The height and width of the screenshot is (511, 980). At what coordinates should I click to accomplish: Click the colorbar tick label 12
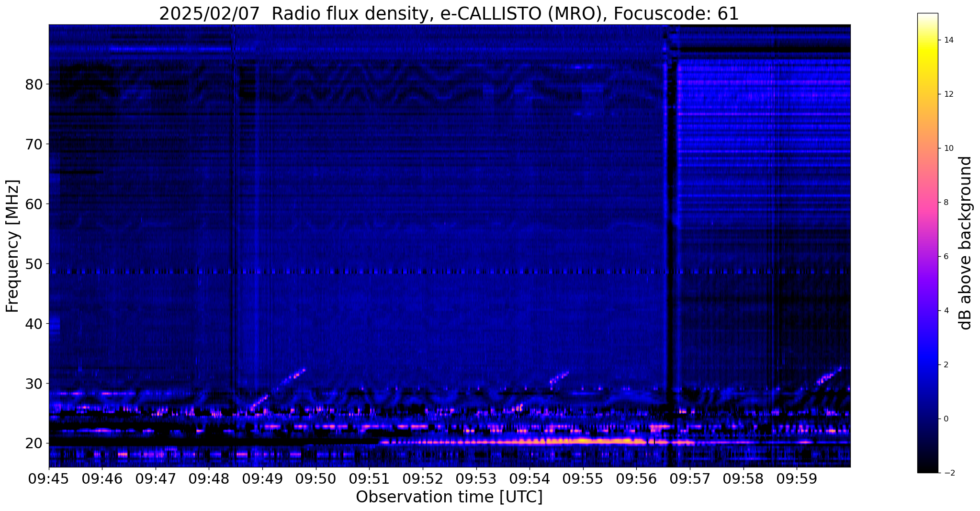(948, 94)
